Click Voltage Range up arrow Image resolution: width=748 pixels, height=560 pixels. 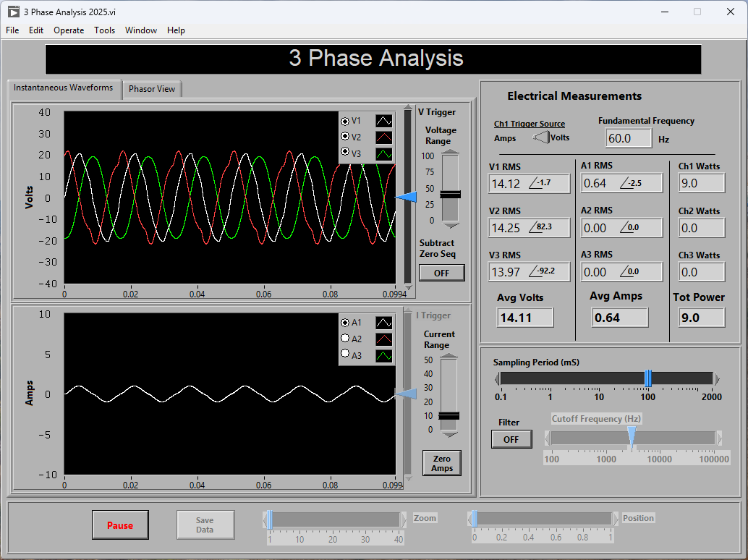point(450,151)
